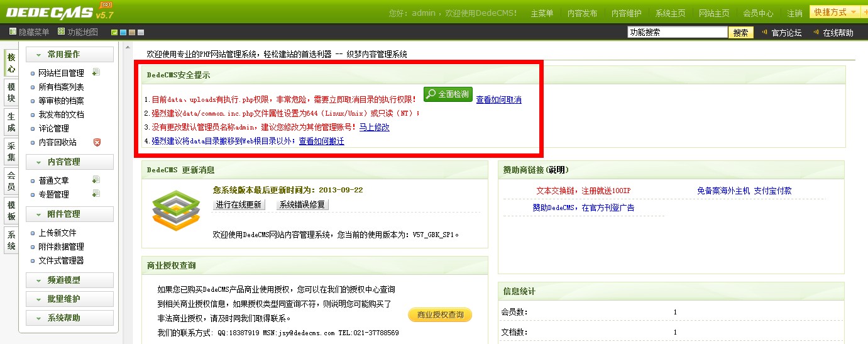Go to 系统主页 in top navigation

[670, 13]
